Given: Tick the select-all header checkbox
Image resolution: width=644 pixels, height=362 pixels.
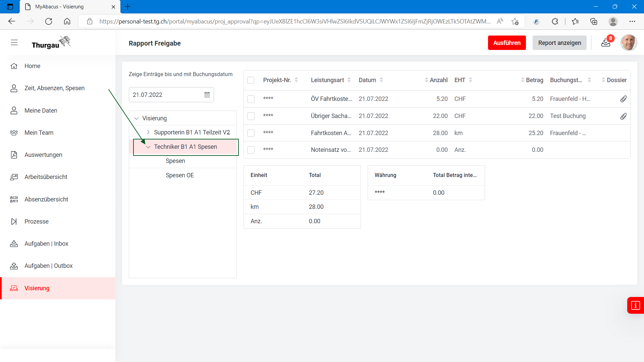Looking at the screenshot, I should [x=251, y=80].
